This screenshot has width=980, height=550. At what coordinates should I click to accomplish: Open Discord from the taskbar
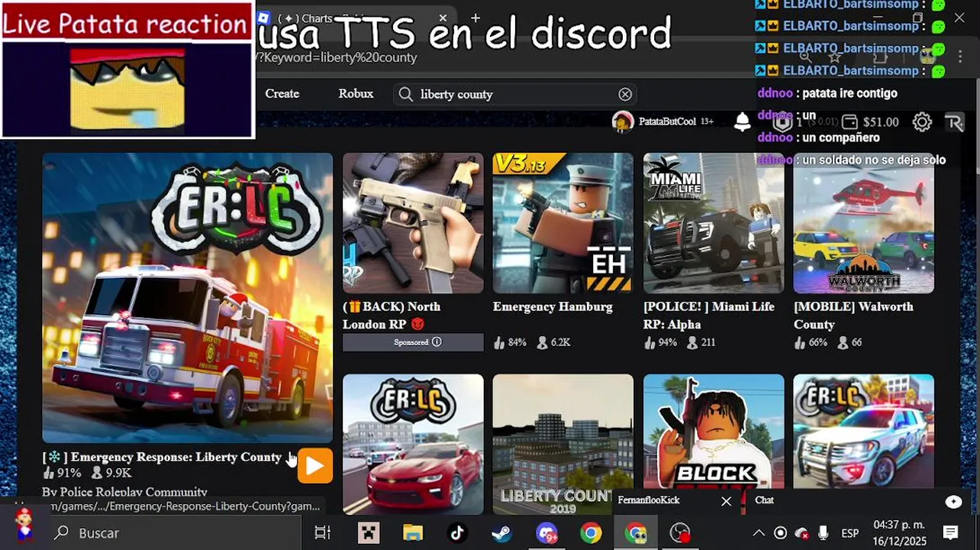click(546, 532)
